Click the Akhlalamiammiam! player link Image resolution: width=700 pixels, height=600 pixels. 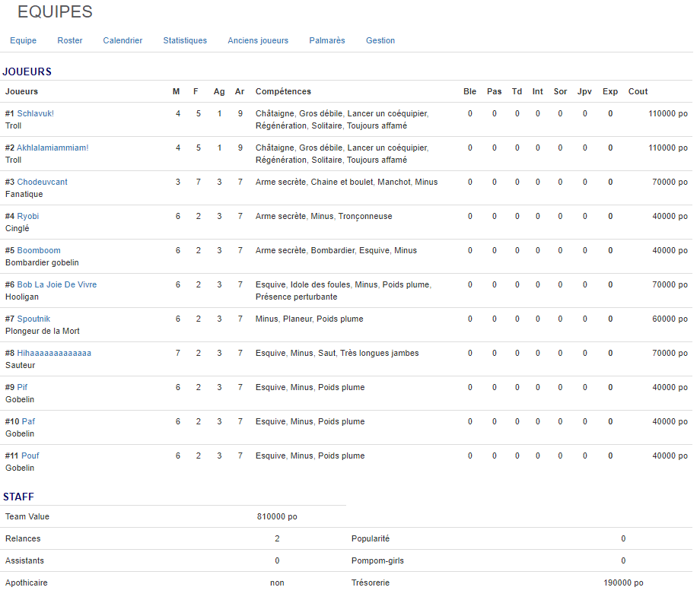[x=52, y=148]
